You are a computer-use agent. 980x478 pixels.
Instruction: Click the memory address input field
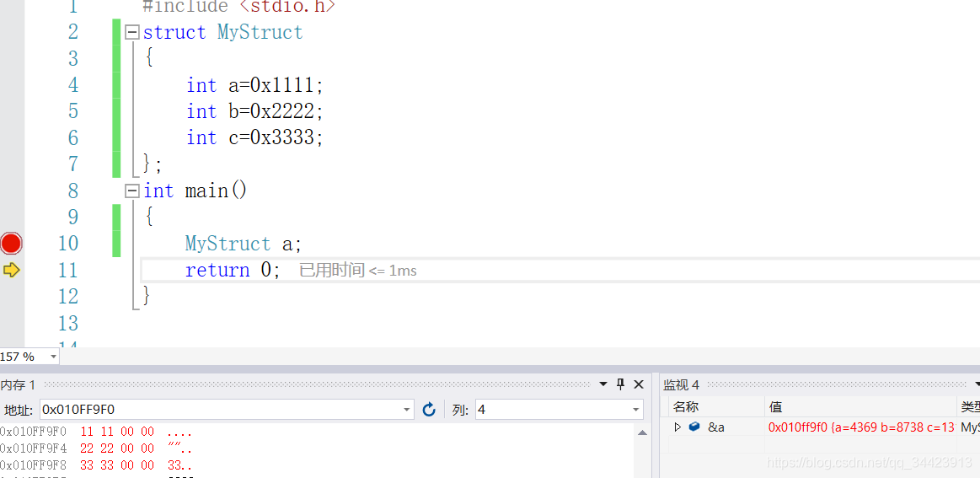point(221,410)
